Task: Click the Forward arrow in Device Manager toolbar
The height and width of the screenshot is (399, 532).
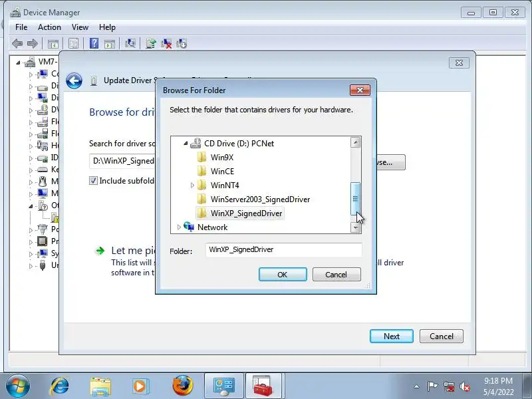Action: 33,43
